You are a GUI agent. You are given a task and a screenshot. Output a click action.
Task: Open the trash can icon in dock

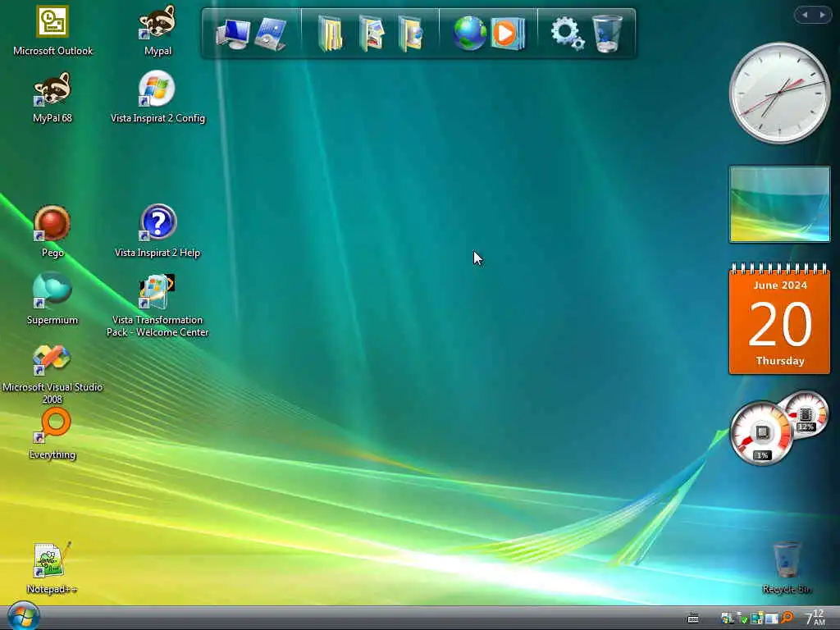click(607, 33)
